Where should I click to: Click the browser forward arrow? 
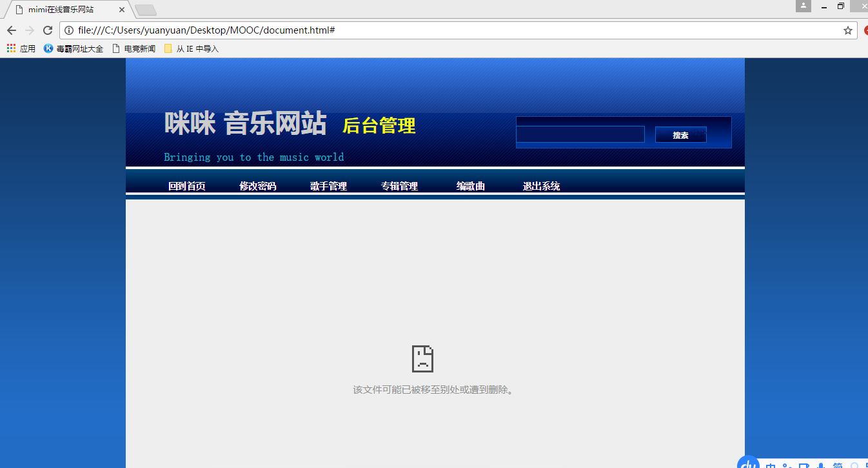pyautogui.click(x=29, y=30)
